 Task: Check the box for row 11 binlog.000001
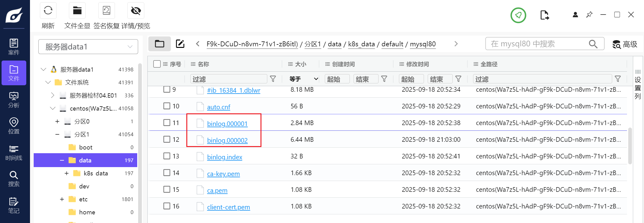167,123
